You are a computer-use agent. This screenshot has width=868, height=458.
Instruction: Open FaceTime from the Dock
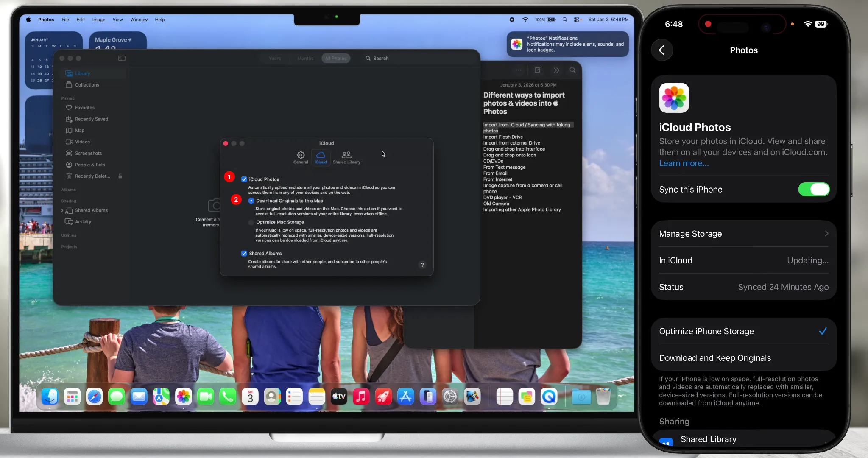coord(206,397)
